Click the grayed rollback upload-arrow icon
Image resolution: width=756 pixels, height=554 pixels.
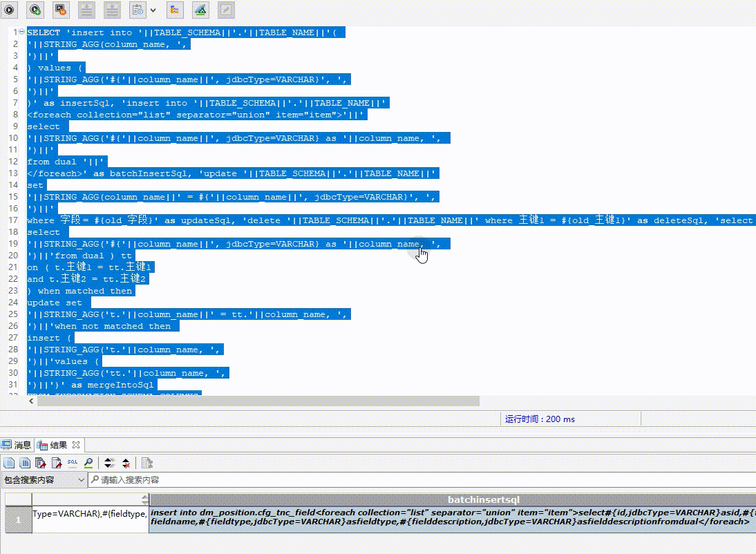[x=112, y=10]
